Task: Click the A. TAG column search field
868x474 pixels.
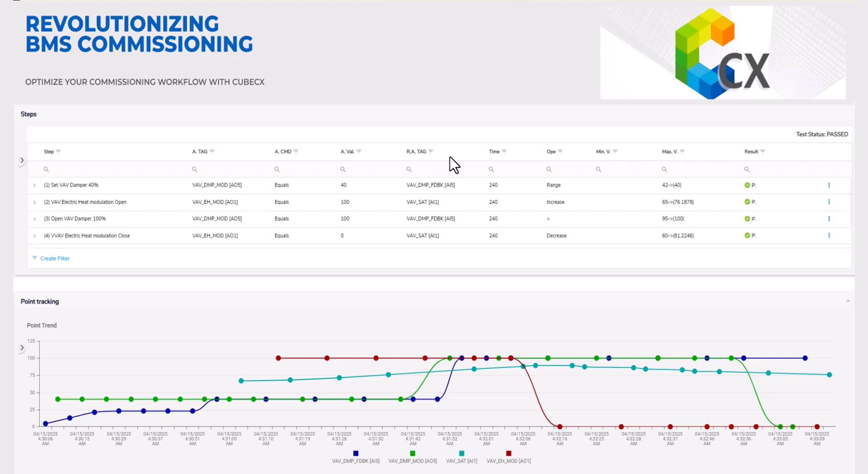Action: [x=229, y=169]
